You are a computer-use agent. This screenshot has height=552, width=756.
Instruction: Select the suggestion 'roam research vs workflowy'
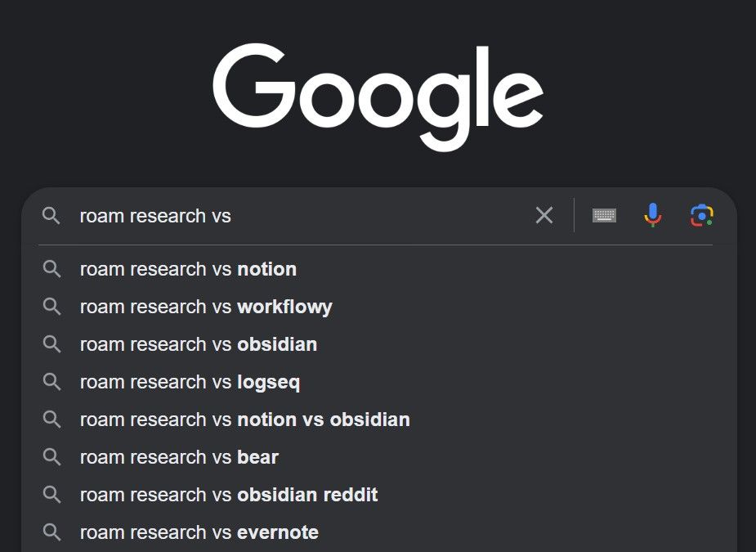[204, 307]
